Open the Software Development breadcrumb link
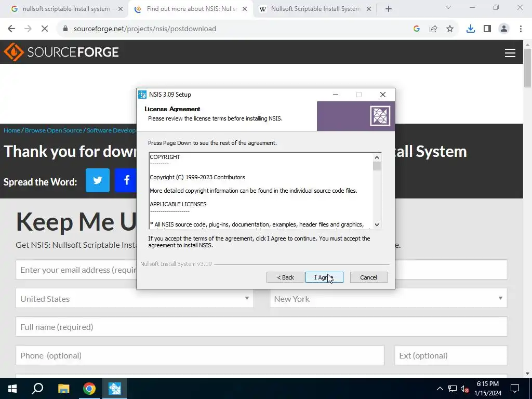This screenshot has height=399, width=532. point(111,130)
